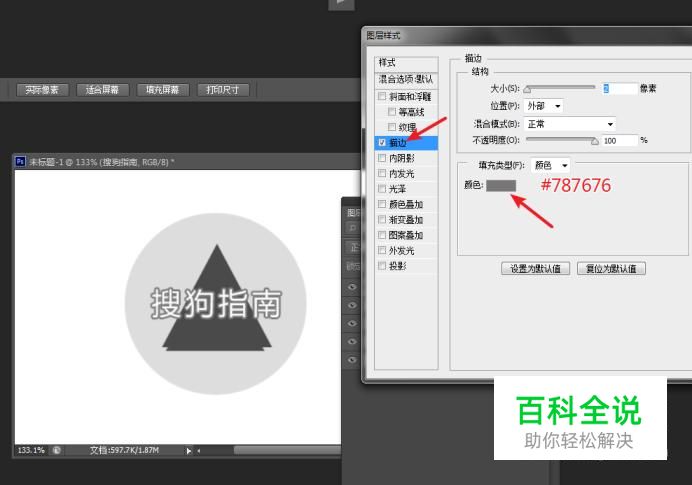692x485 pixels.
Task: Select the 投影 row label
Action: point(397,266)
